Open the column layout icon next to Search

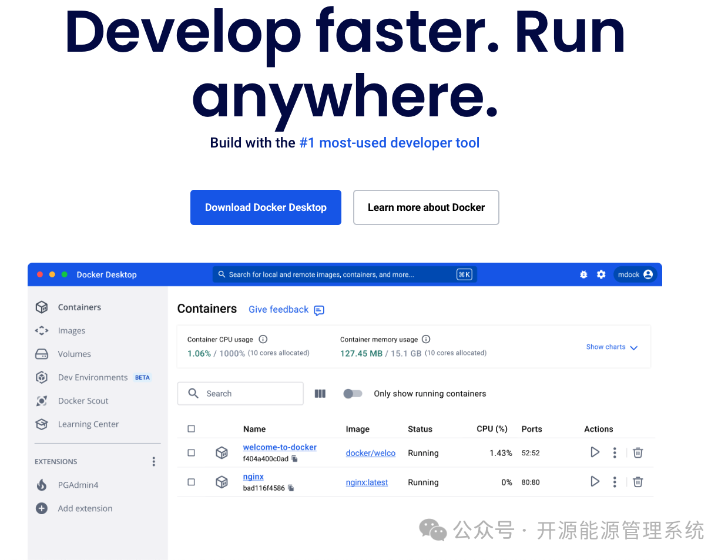320,394
